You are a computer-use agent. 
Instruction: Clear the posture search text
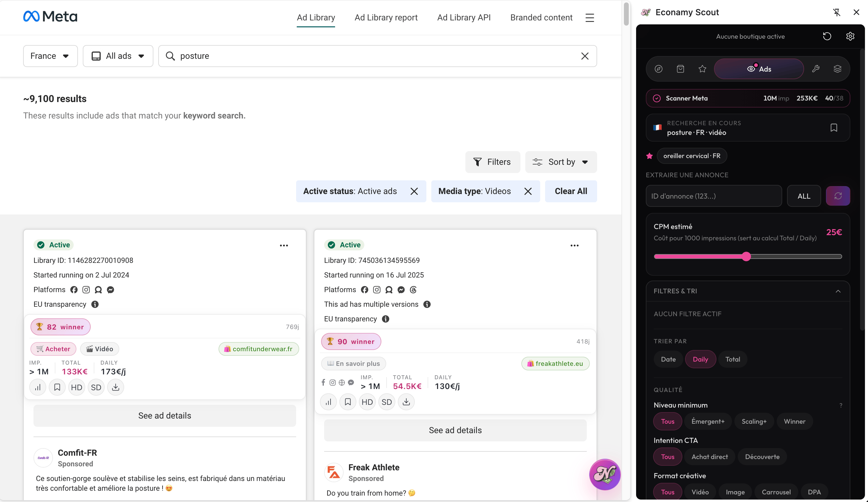coord(585,56)
